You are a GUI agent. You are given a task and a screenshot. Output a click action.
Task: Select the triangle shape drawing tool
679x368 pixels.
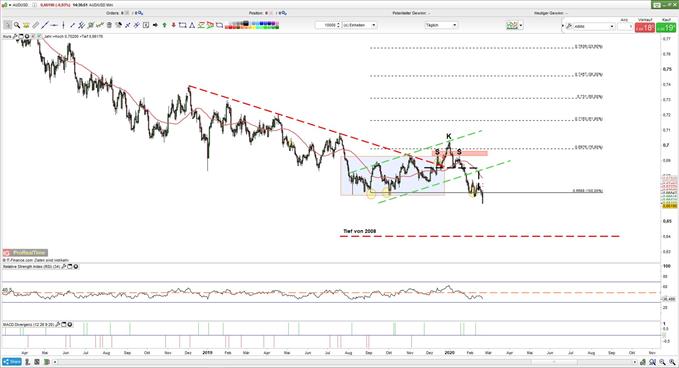[x=191, y=25]
